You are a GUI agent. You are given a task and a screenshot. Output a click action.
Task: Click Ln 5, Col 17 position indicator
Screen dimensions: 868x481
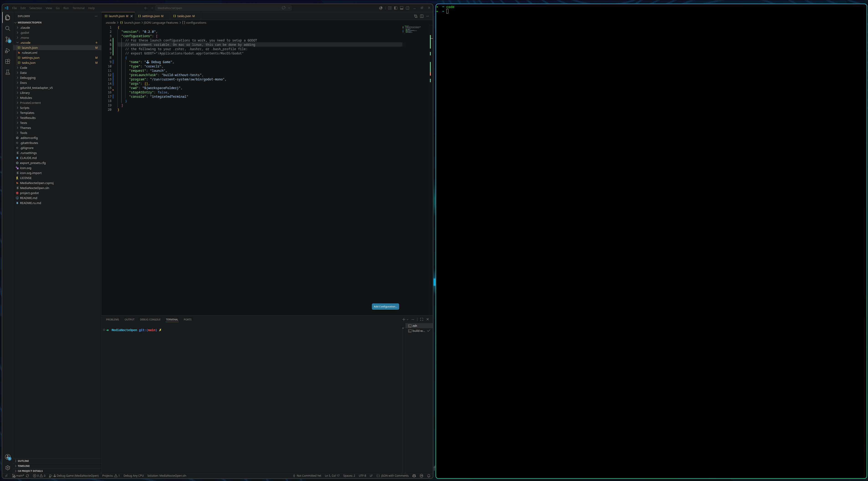[332, 476]
